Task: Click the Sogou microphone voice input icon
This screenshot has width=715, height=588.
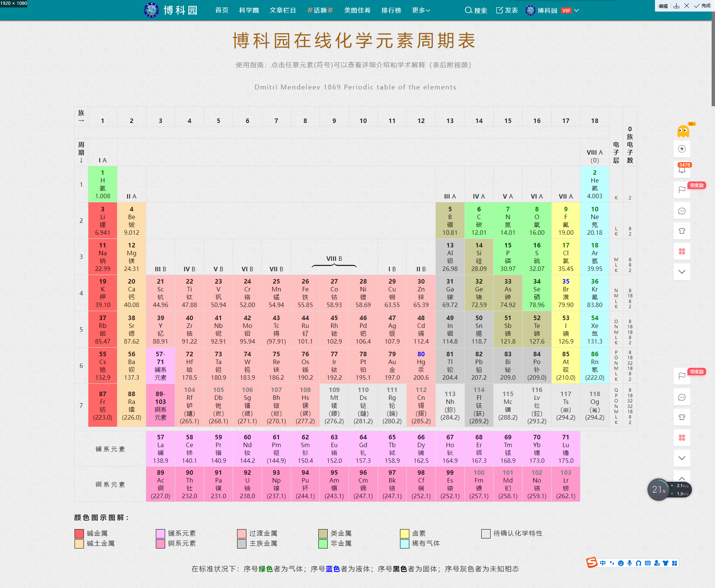Action: [630, 563]
